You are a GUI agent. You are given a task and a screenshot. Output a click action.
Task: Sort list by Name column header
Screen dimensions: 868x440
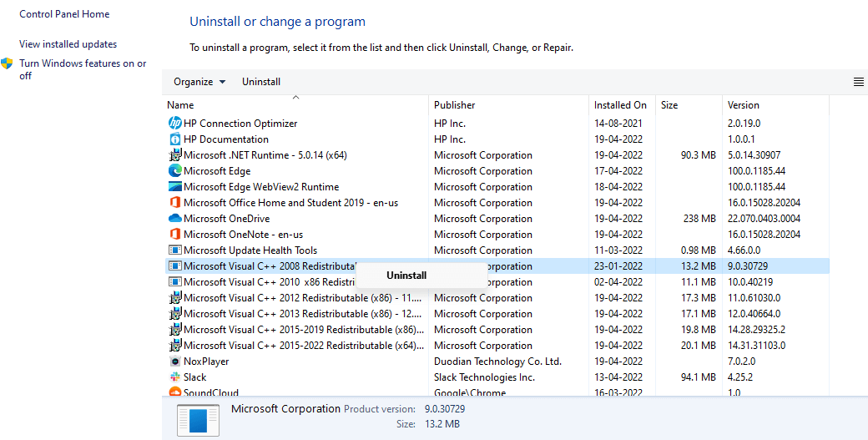(180, 105)
